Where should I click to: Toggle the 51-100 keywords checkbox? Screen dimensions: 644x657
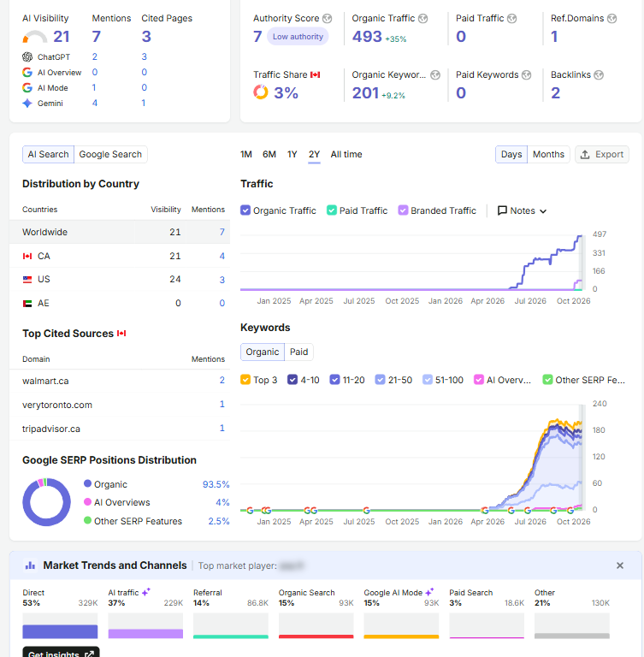[x=428, y=380]
